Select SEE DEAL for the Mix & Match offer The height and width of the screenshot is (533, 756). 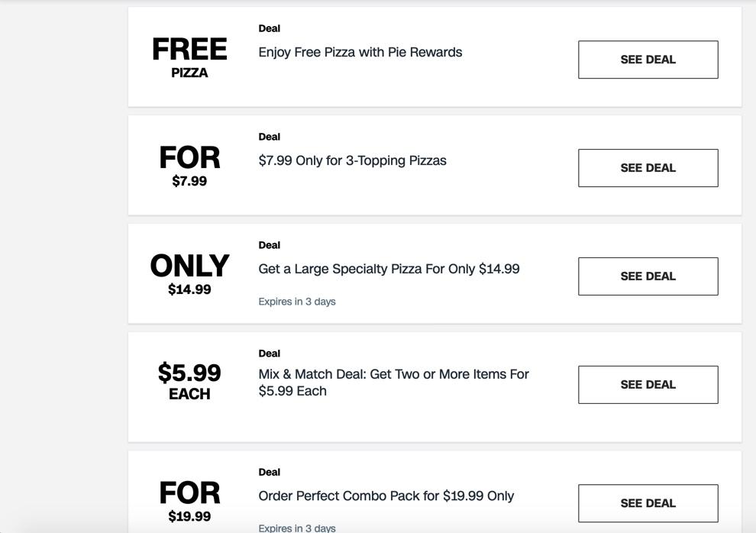[648, 385]
